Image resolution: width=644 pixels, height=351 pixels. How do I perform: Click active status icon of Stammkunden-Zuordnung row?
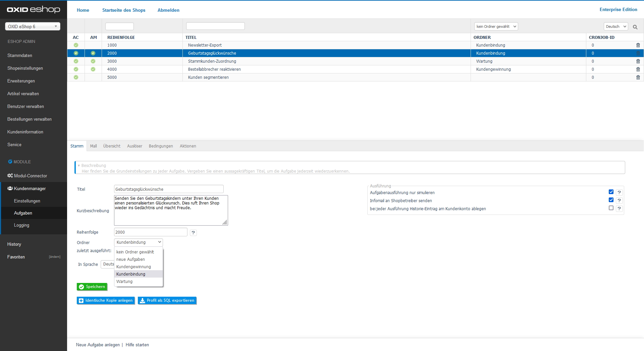tap(76, 61)
